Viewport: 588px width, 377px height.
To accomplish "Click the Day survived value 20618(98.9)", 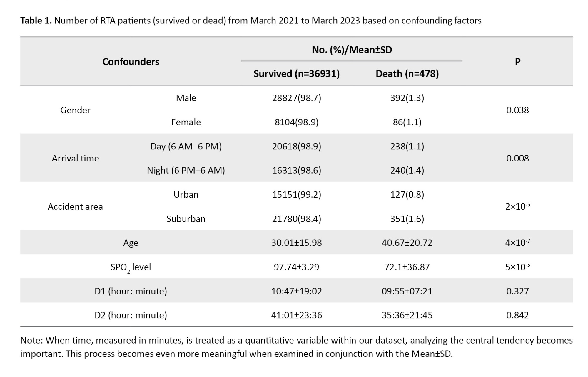I will tap(296, 146).
